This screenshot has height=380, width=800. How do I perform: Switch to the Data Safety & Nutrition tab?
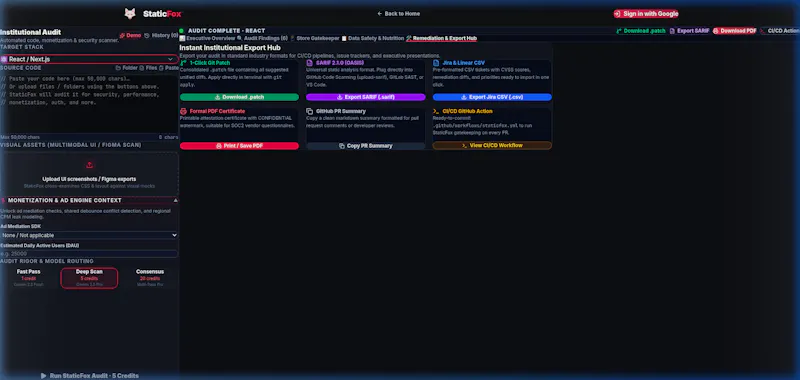tap(372, 38)
